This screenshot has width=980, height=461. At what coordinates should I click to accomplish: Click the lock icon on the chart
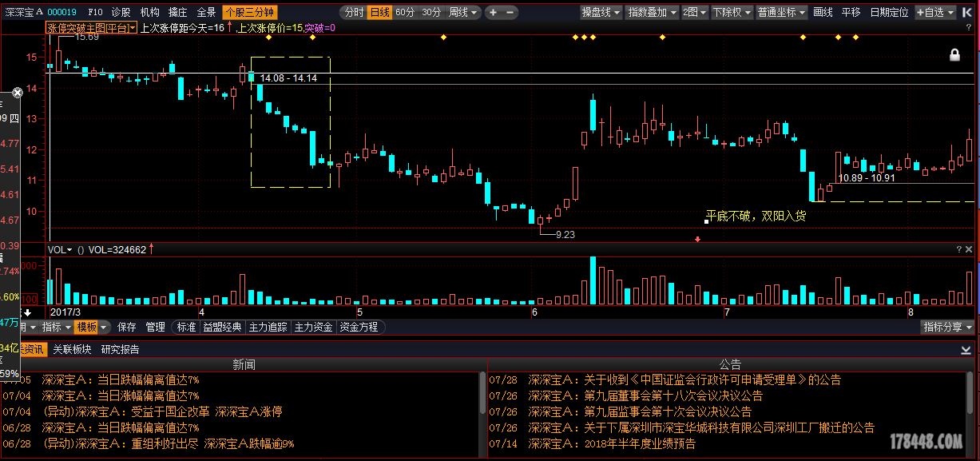point(954,54)
